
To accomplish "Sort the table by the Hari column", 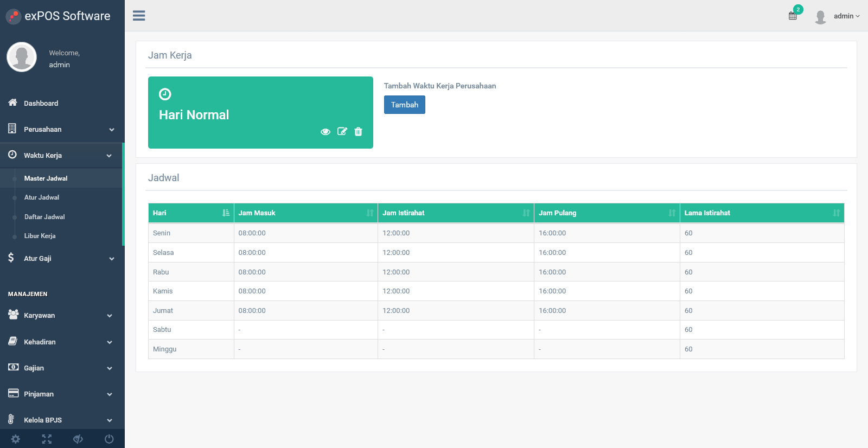I will 191,213.
